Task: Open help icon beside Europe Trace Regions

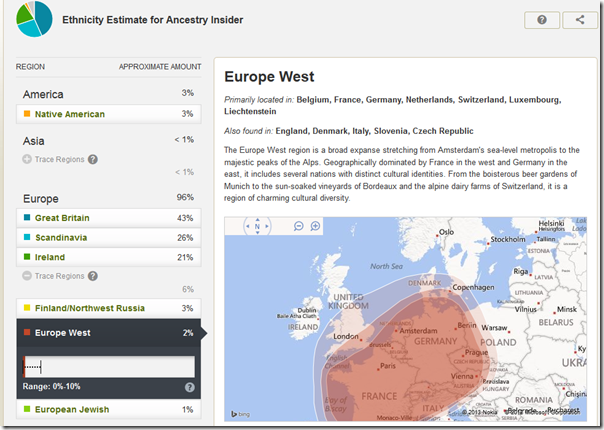Action: point(93,276)
